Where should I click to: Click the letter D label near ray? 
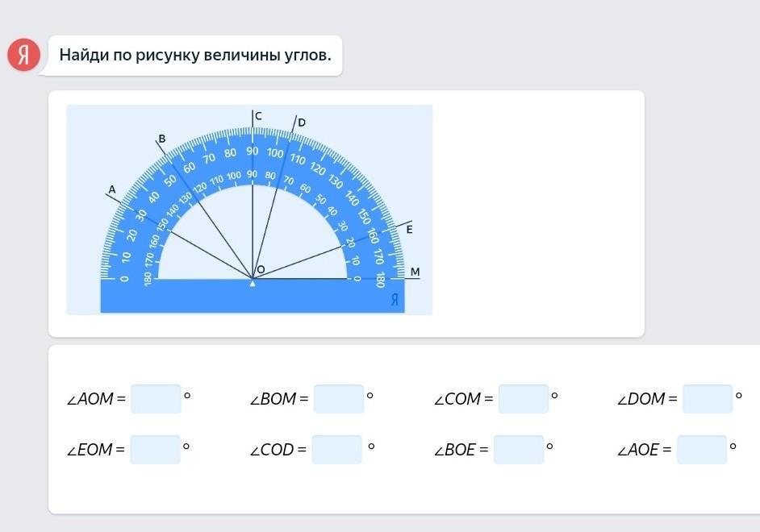pos(302,123)
